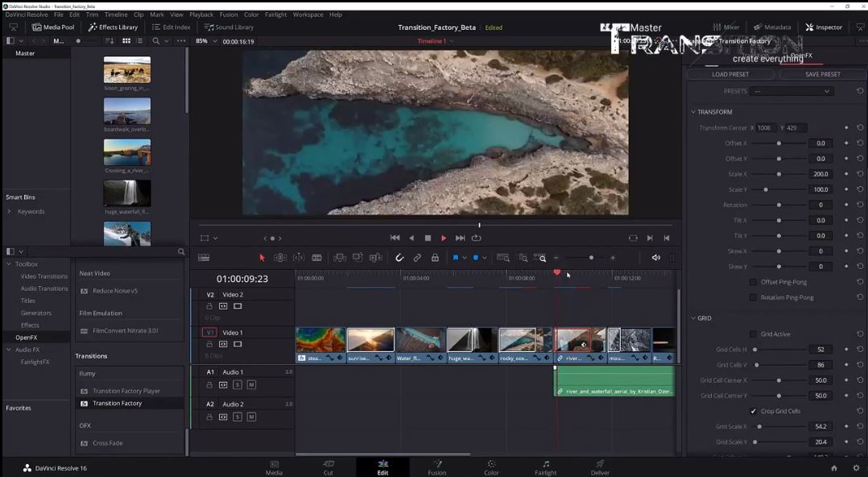Activate the Trim Edit Mode tool
Image resolution: width=868 pixels, height=477 pixels.
point(280,258)
